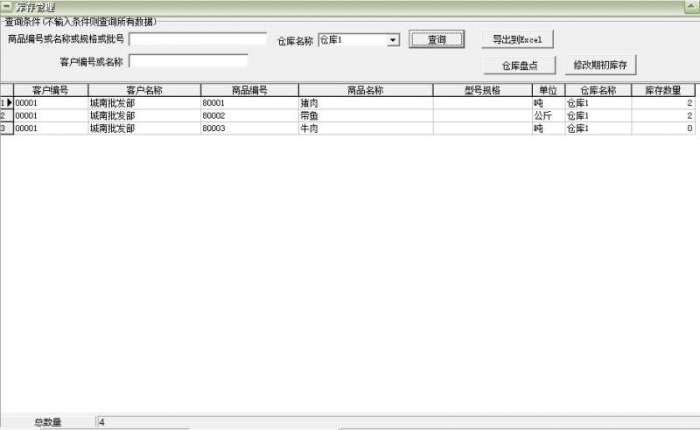Click product code 80002 cell
Screen dimensions: 700x430
[250, 116]
